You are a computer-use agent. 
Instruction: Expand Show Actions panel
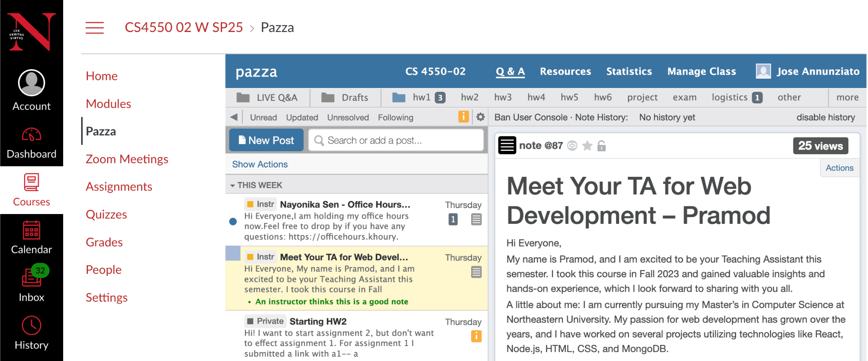tap(260, 164)
